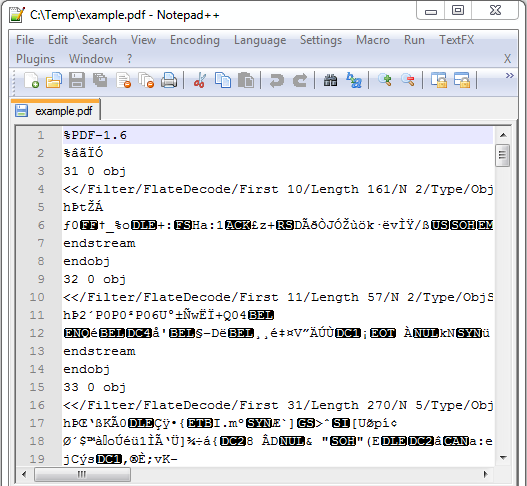Open Find with binoculars icon
The height and width of the screenshot is (486, 527).
(330, 80)
